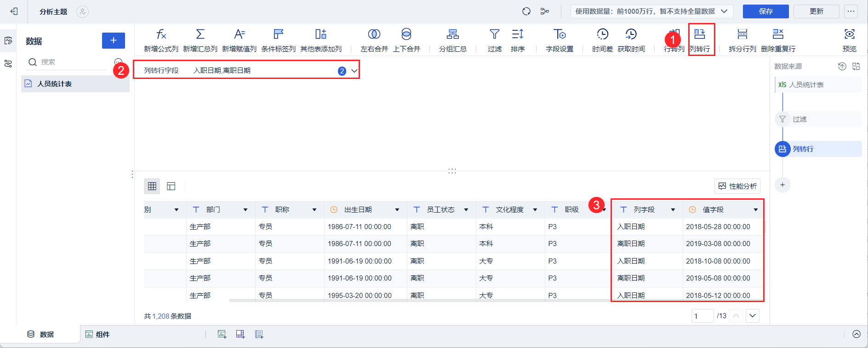This screenshot has height=348, width=868.
Task: Click the 上下合并 union tool
Action: point(406,40)
